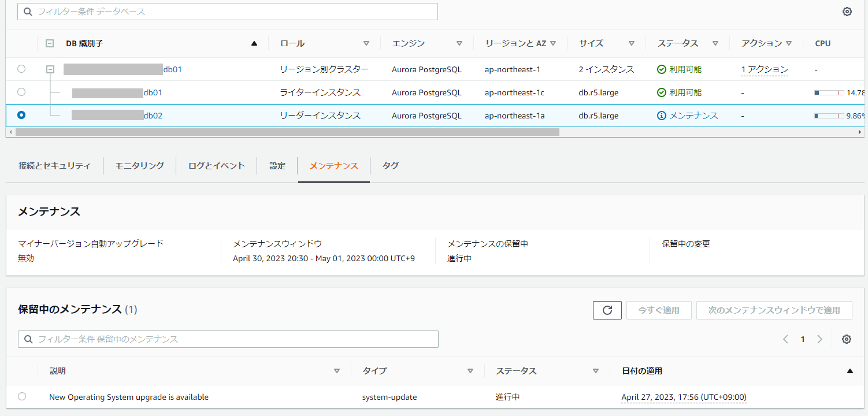Click '2 インスタンス' size cell
The width and height of the screenshot is (868, 416).
(x=606, y=69)
